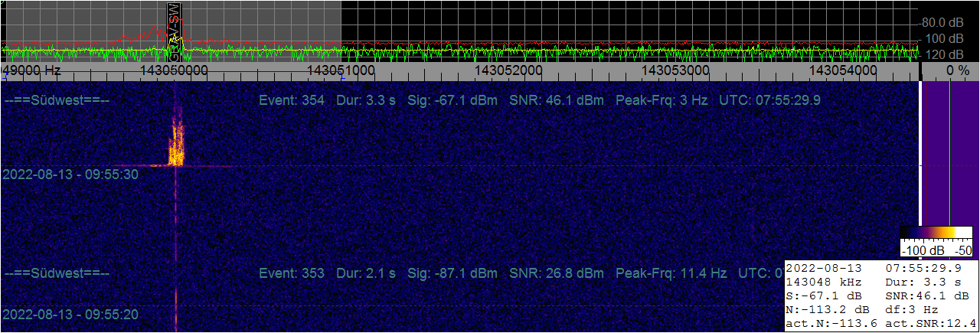Click the 07:55:29.9 time in info box
This screenshot has height=333, width=980.
[923, 269]
